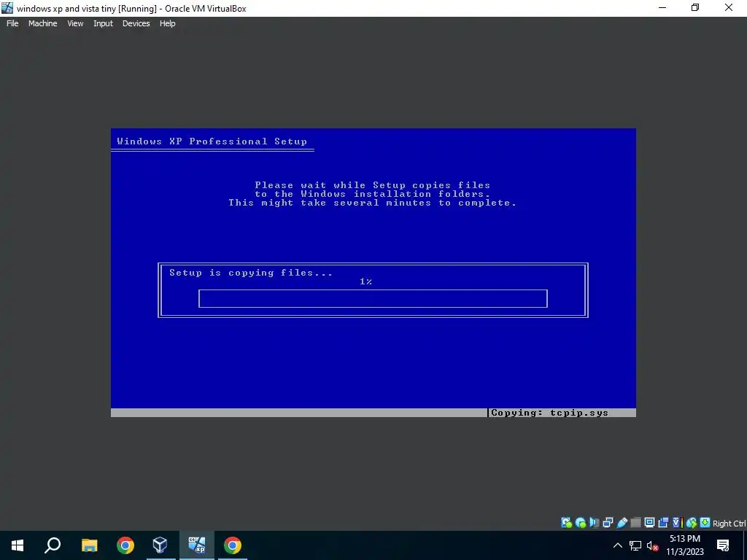Click the mouse integration indicator icon
Screen dimensions: 747x560
pos(692,523)
